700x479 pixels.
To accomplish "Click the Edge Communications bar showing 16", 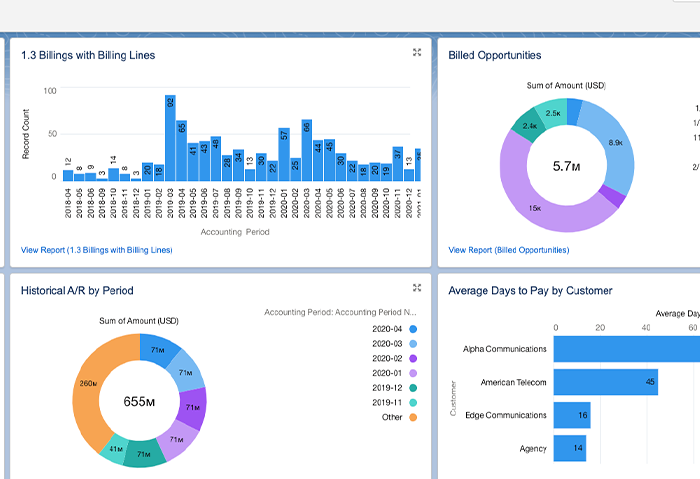I will click(572, 415).
